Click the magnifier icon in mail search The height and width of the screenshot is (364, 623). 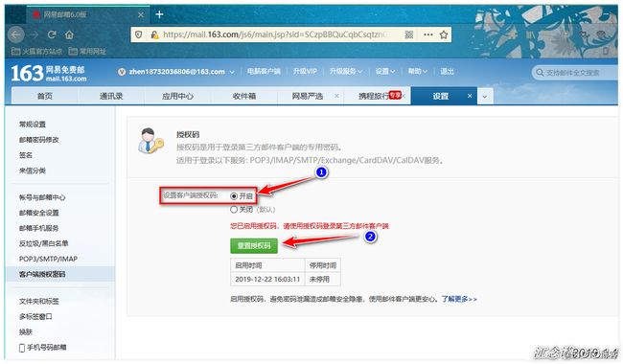[540, 73]
